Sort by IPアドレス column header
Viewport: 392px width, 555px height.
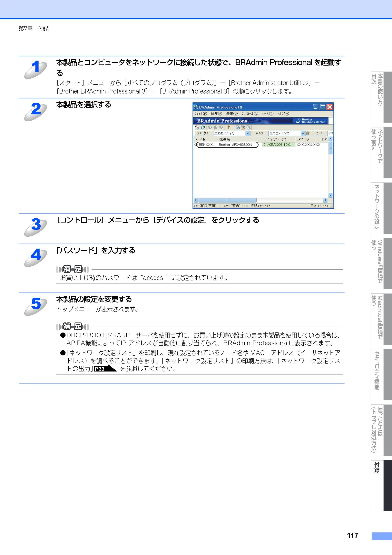[308, 139]
